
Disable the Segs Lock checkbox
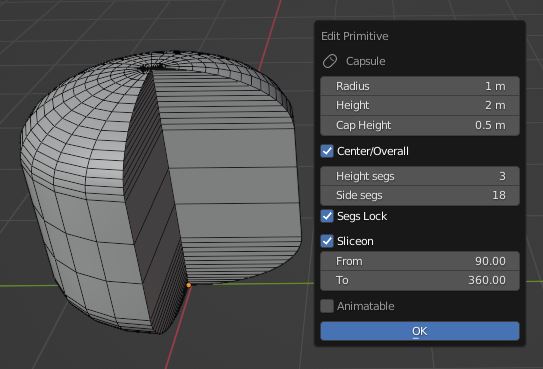coord(327,216)
